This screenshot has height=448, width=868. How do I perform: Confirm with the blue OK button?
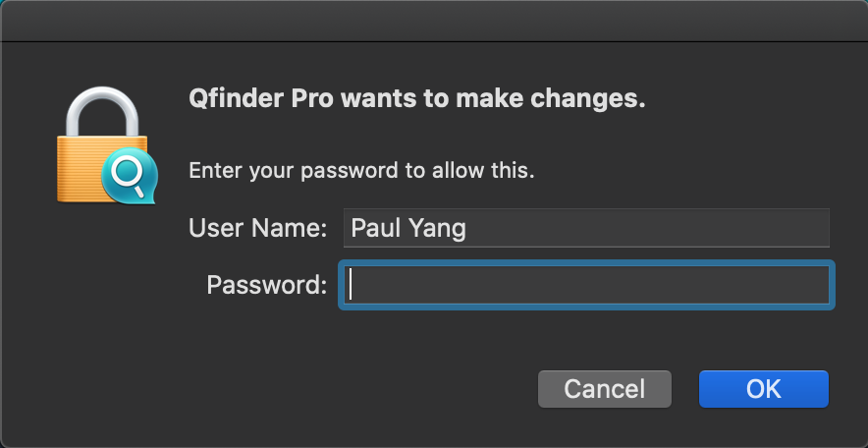[763, 389]
